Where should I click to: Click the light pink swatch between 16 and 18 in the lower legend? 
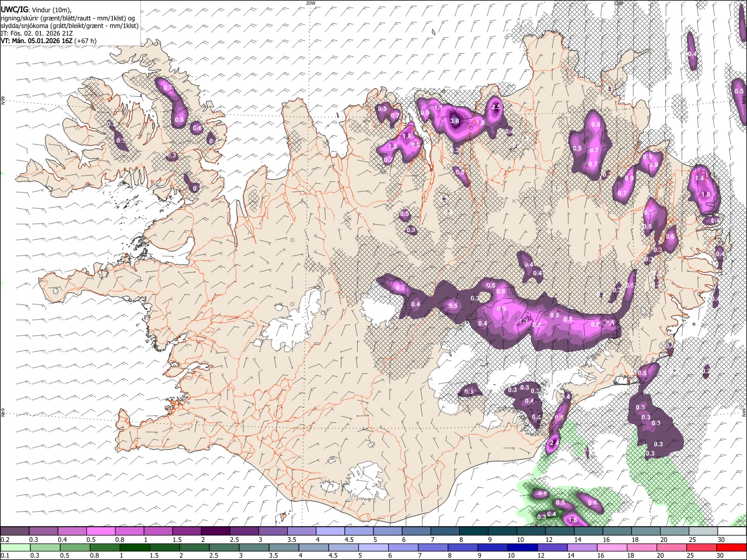(612, 548)
